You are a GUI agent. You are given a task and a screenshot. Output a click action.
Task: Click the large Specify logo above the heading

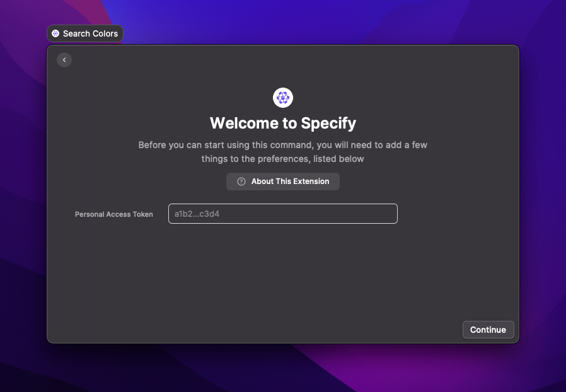tap(283, 97)
